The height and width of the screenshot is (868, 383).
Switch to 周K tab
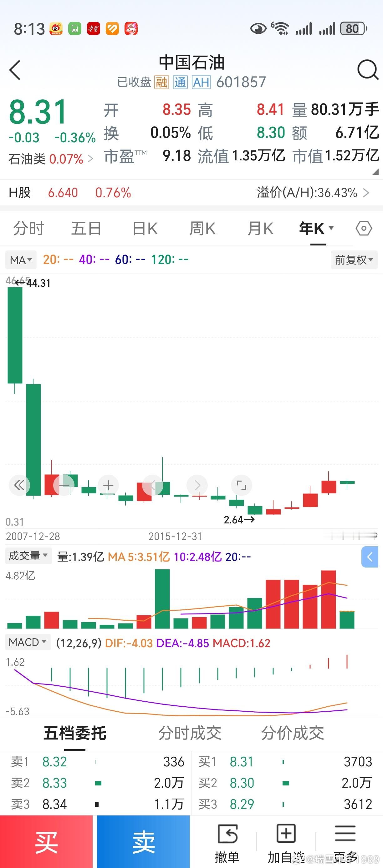[x=202, y=229]
